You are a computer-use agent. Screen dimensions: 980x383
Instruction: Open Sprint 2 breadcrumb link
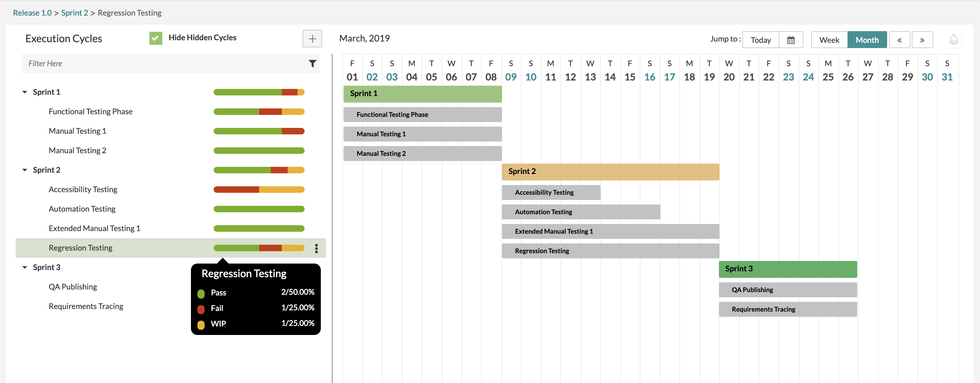click(x=74, y=13)
